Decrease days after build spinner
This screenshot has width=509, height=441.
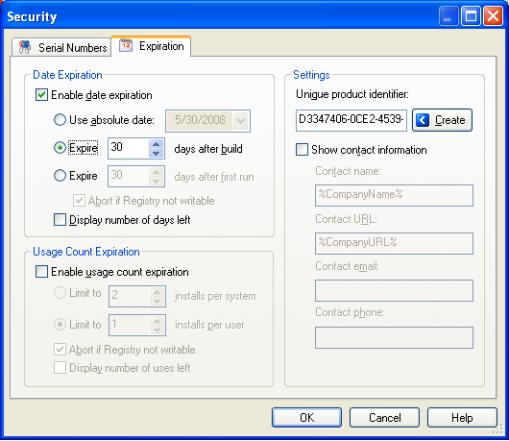click(x=156, y=153)
